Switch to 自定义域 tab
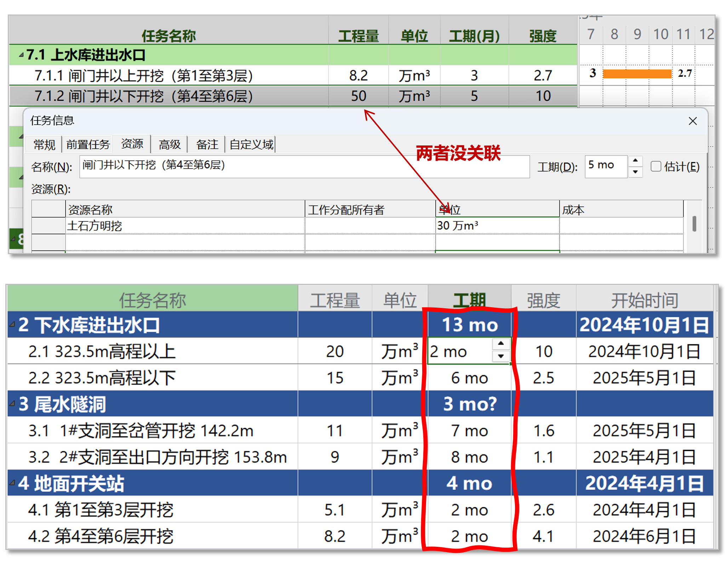 [x=251, y=144]
